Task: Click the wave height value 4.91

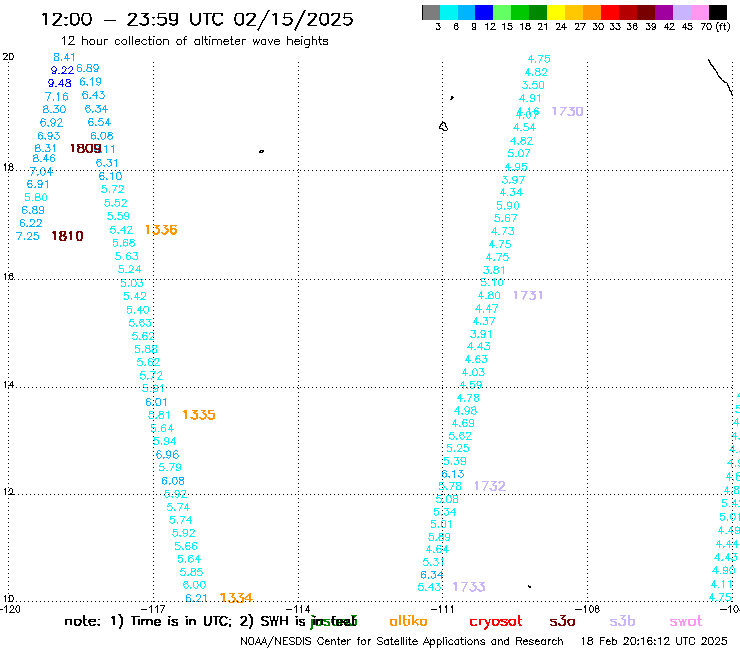Action: tap(530, 99)
